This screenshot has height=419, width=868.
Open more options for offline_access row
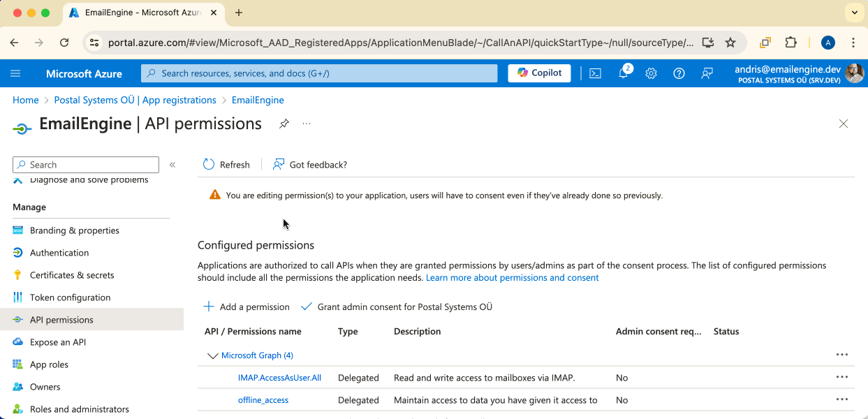pos(842,399)
